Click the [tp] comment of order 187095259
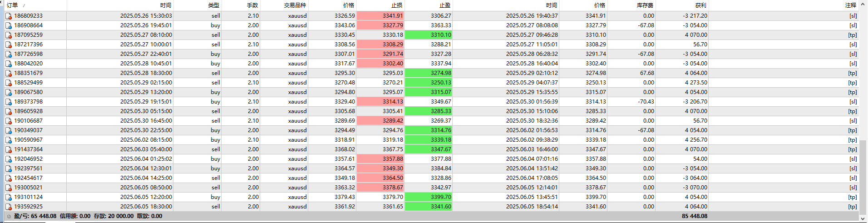Screen dimensions: 868x223 (x=853, y=35)
